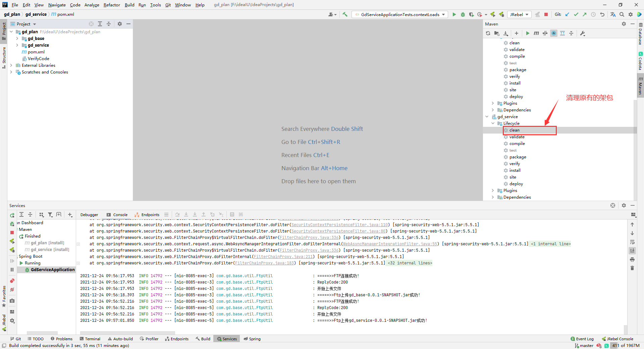644x349 pixels.
Task: Start debugging with the green bug icon
Action: [463, 14]
